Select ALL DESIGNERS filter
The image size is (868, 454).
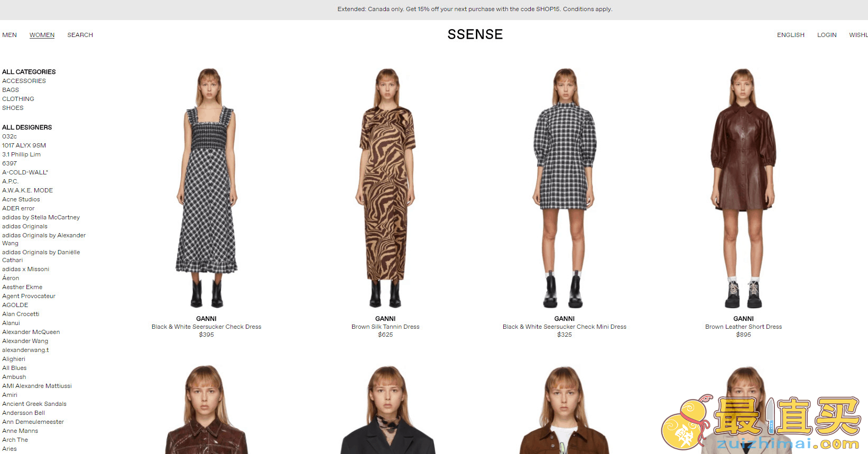tap(27, 127)
